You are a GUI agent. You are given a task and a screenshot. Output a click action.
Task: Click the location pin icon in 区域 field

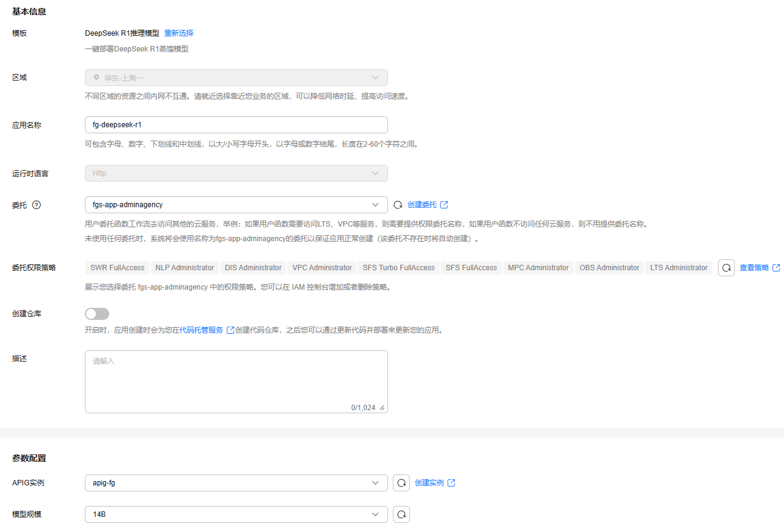coord(96,78)
